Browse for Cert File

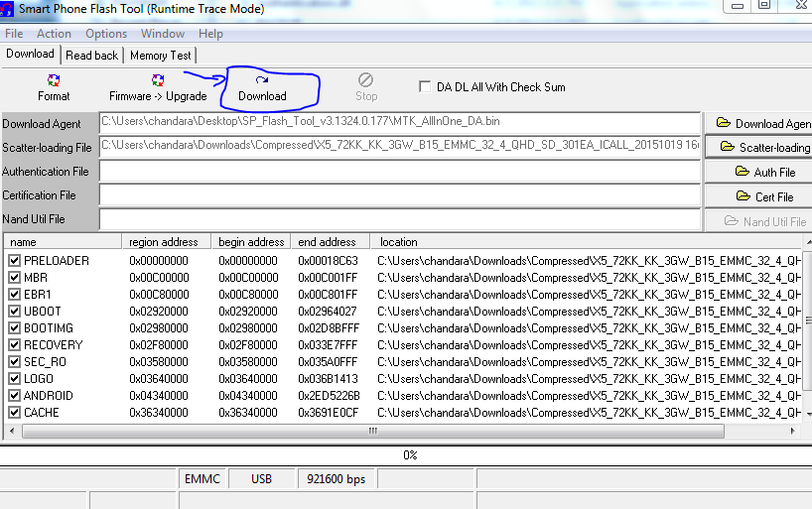pyautogui.click(x=759, y=196)
